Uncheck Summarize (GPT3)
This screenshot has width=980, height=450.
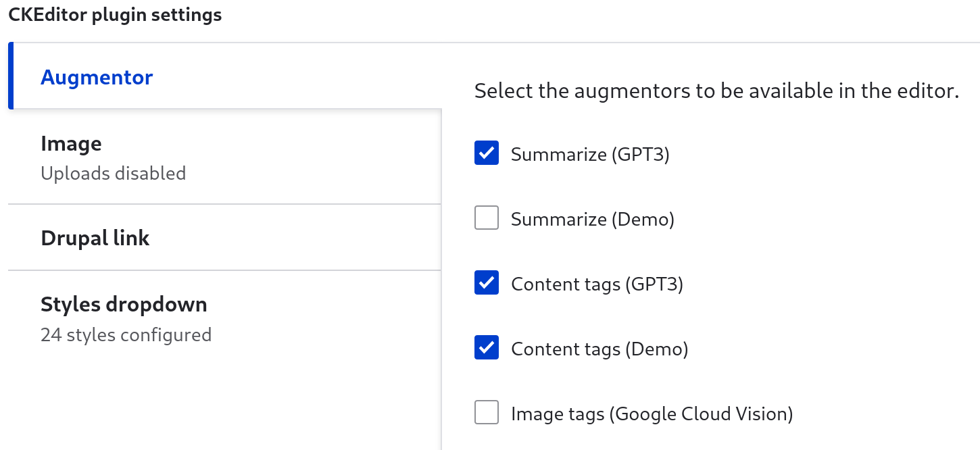(x=486, y=153)
